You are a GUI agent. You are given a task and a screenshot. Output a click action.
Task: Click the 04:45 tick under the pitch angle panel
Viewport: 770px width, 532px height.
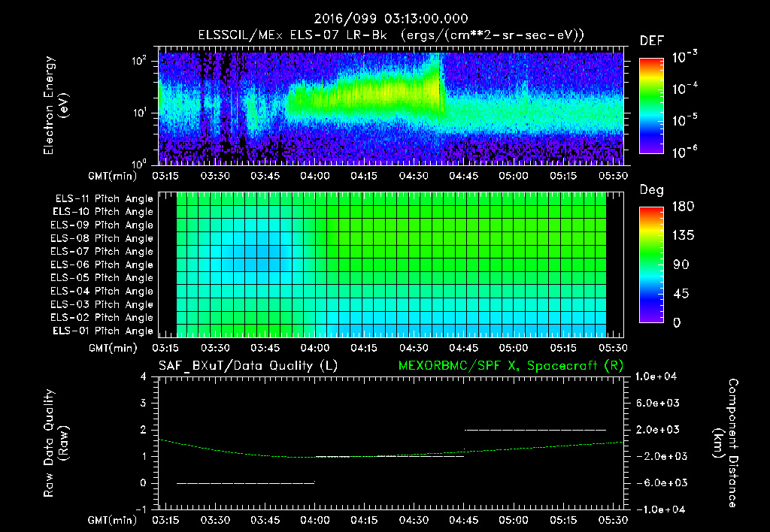pyautogui.click(x=463, y=349)
